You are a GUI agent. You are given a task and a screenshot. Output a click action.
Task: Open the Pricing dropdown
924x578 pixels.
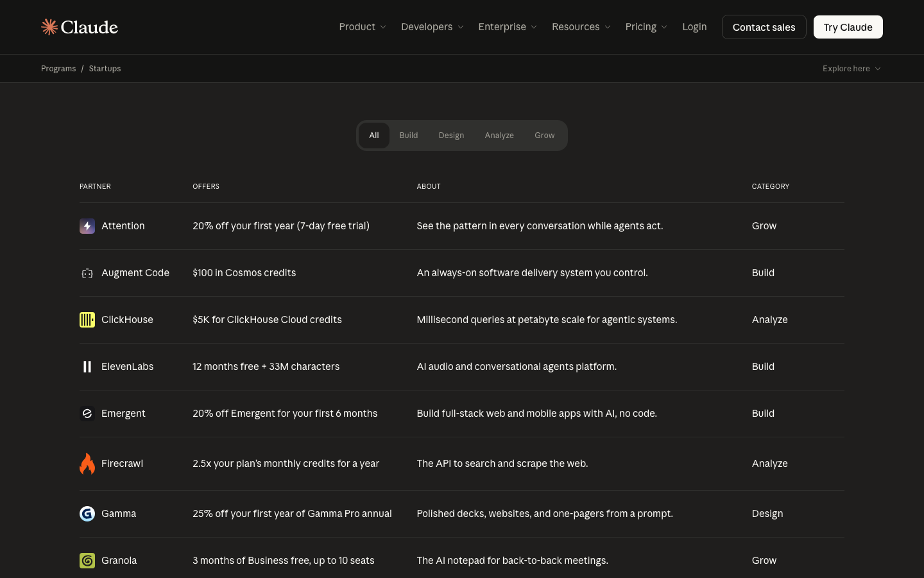tap(646, 27)
